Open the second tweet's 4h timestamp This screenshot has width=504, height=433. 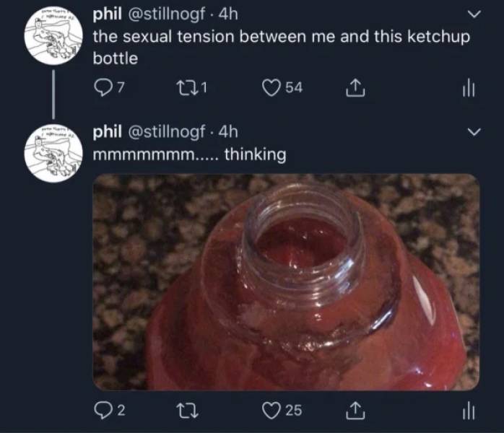pos(227,132)
